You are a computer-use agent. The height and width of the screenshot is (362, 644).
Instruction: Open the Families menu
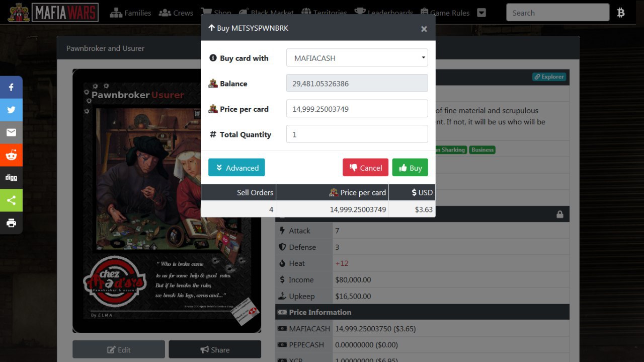(x=130, y=13)
